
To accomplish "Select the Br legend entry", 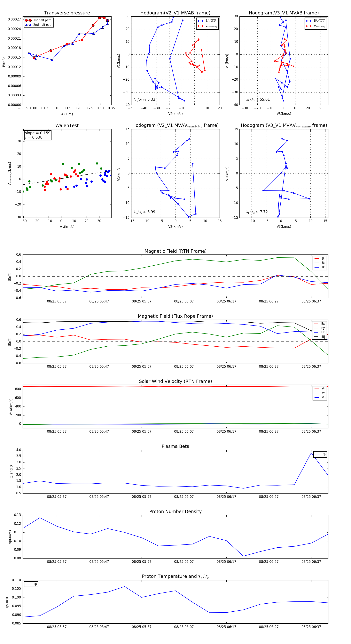I will [x=320, y=259].
